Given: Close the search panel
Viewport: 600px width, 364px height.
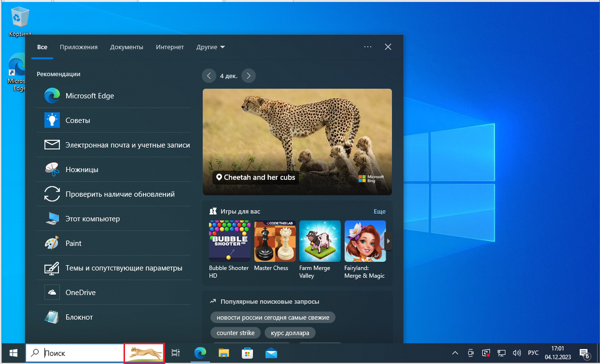Looking at the screenshot, I should [388, 47].
